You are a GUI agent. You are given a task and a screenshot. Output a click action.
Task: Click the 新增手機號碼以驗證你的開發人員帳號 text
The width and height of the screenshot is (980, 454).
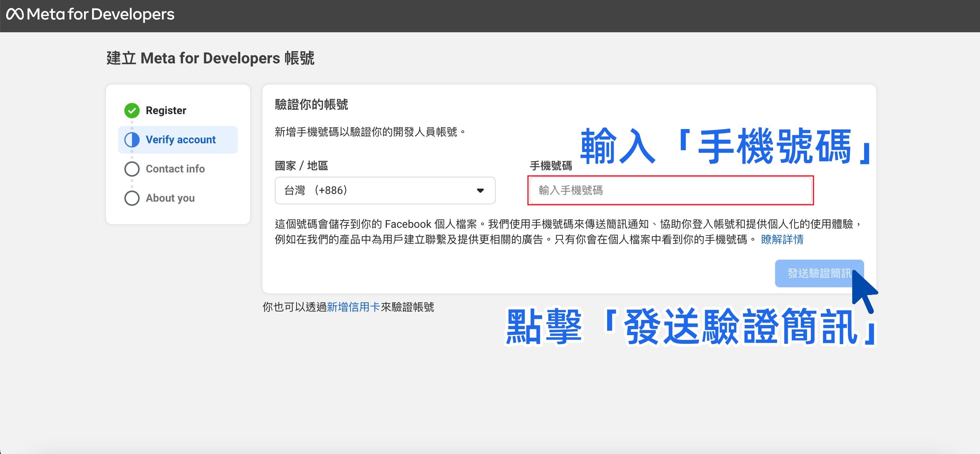pos(370,132)
